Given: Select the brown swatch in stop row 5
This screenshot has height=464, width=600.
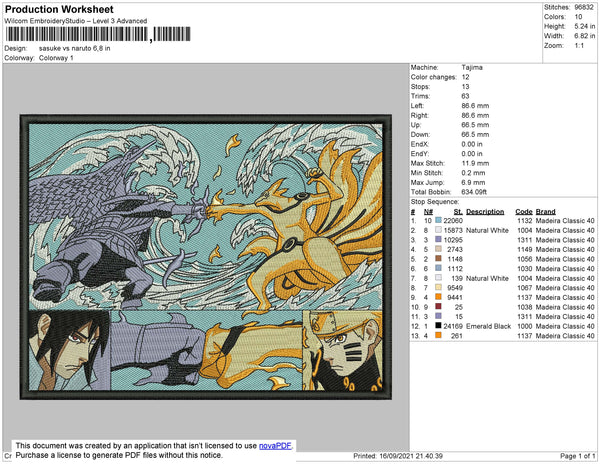Looking at the screenshot, I should (438, 259).
